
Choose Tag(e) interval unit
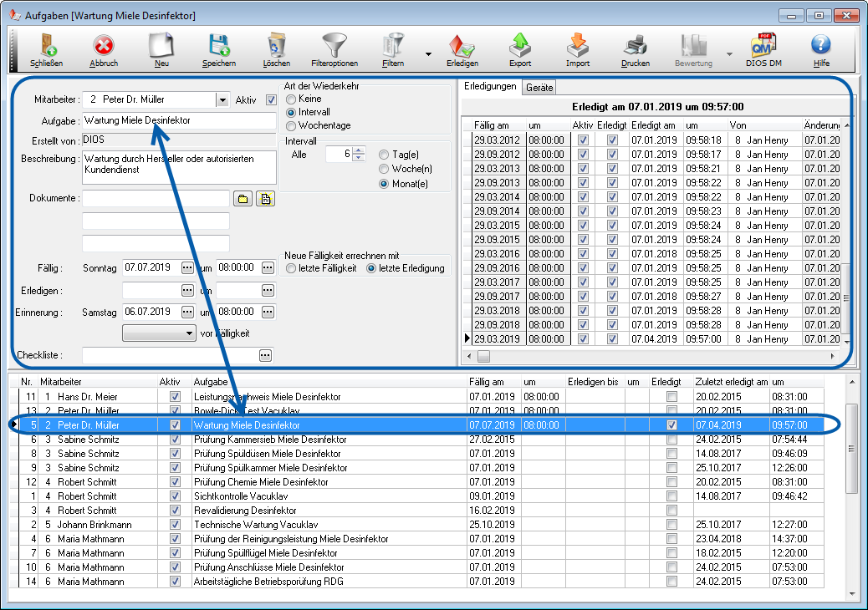[384, 155]
